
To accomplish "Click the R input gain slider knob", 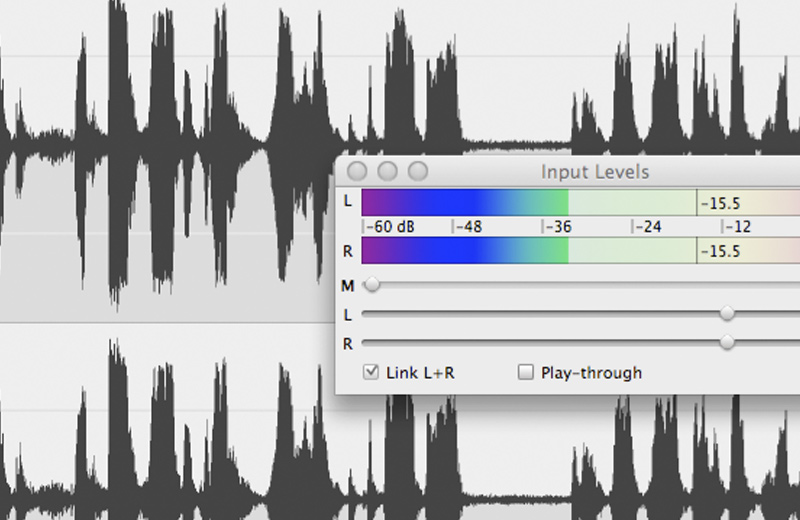I will coord(727,342).
